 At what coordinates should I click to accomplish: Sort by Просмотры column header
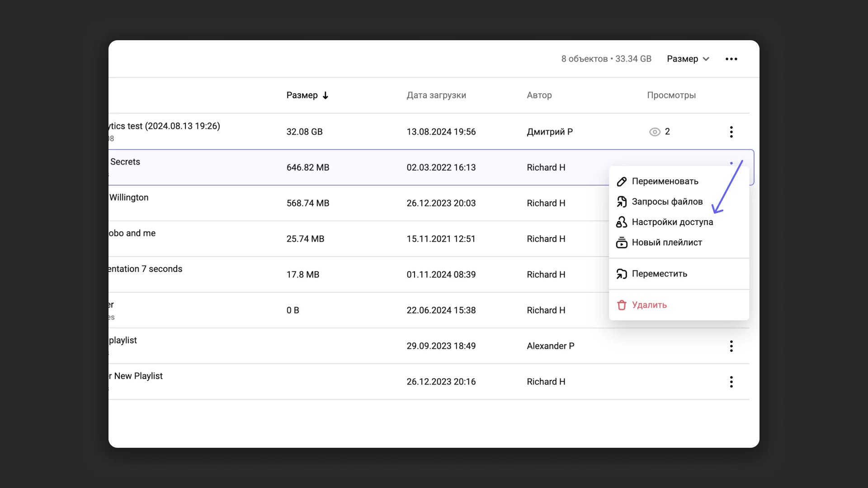click(x=671, y=95)
